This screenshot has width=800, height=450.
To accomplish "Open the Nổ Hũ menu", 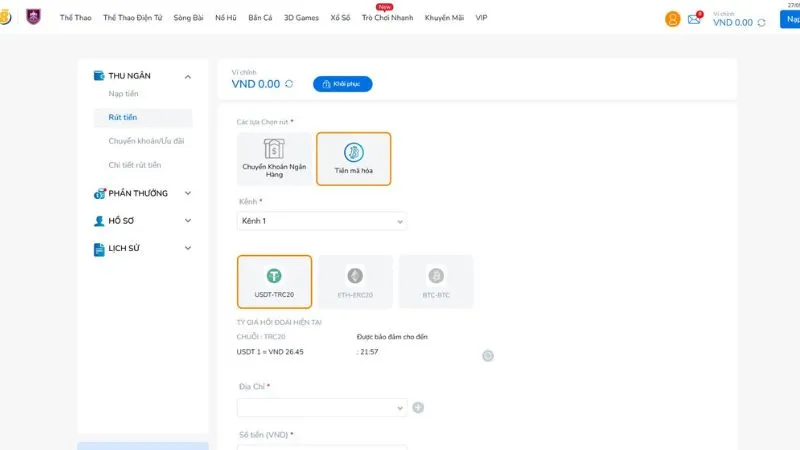I will tap(226, 17).
